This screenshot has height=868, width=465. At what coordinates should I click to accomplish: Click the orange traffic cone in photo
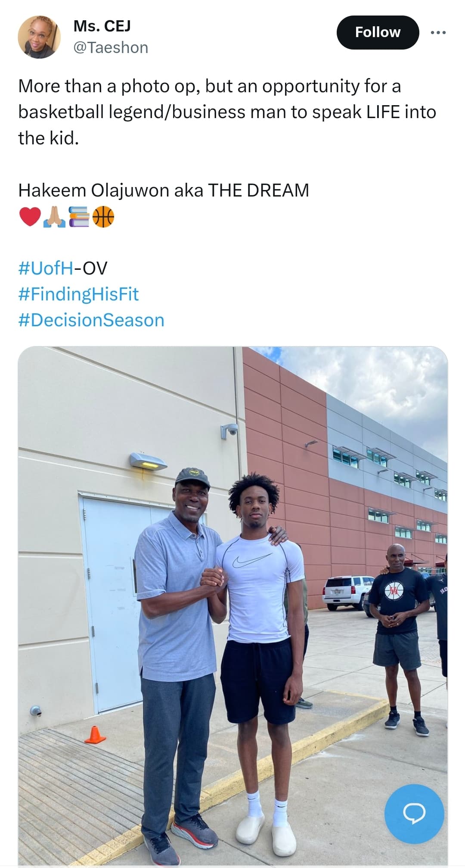[95, 734]
